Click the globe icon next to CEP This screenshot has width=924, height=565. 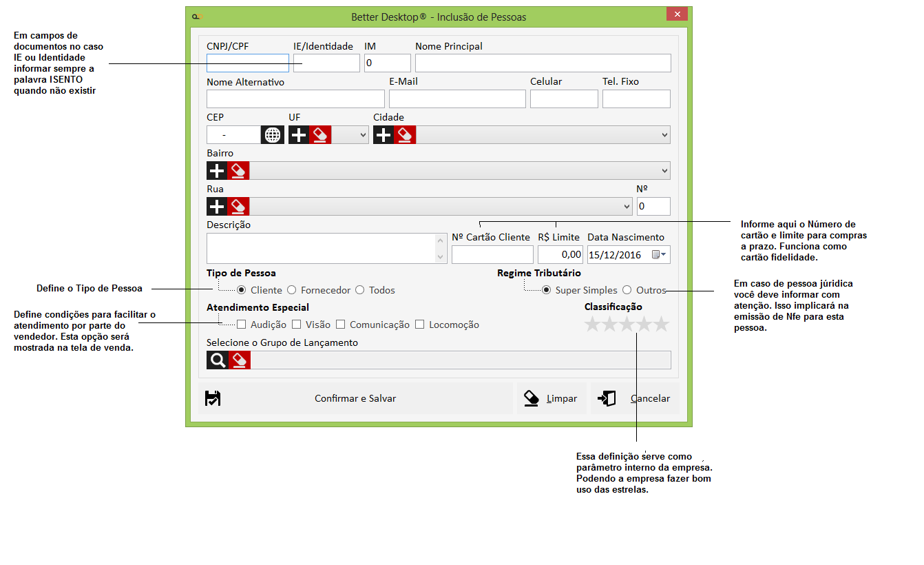pyautogui.click(x=273, y=135)
